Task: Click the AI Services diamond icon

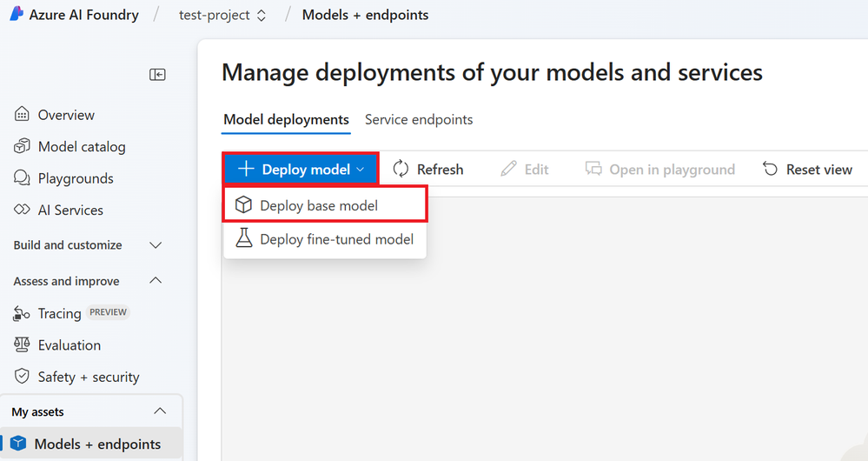Action: (22, 210)
